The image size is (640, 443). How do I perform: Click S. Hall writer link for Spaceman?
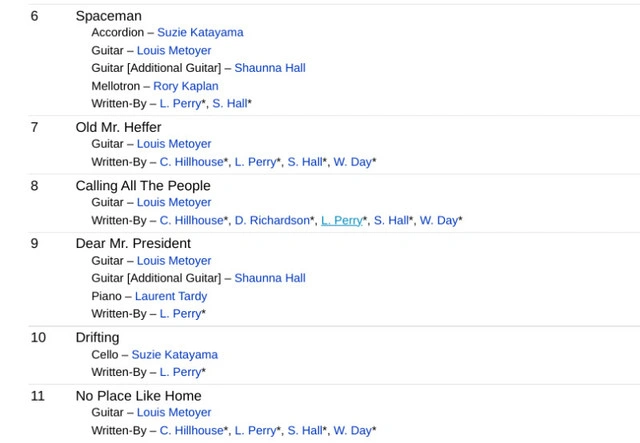click(229, 103)
